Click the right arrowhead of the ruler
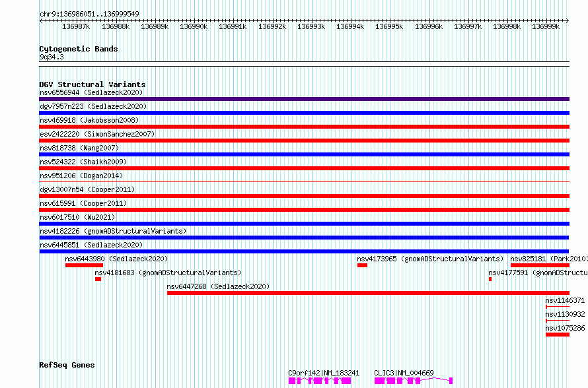 (x=568, y=21)
